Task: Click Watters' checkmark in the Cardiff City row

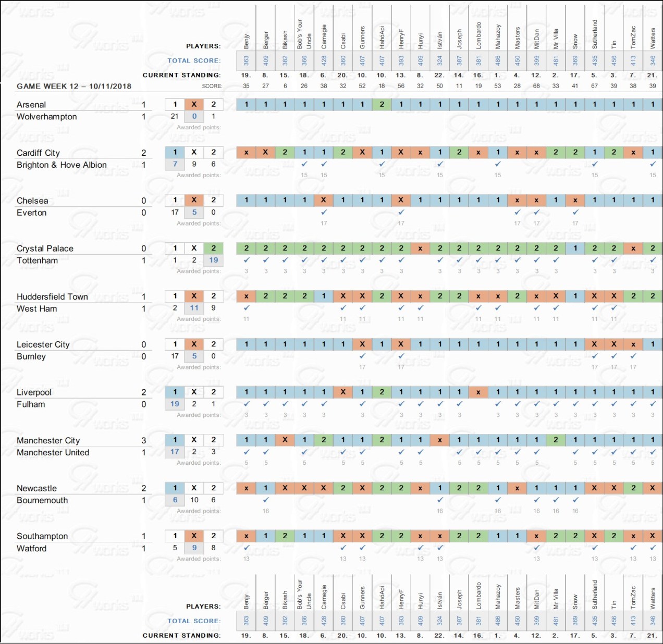Action: 653,164
